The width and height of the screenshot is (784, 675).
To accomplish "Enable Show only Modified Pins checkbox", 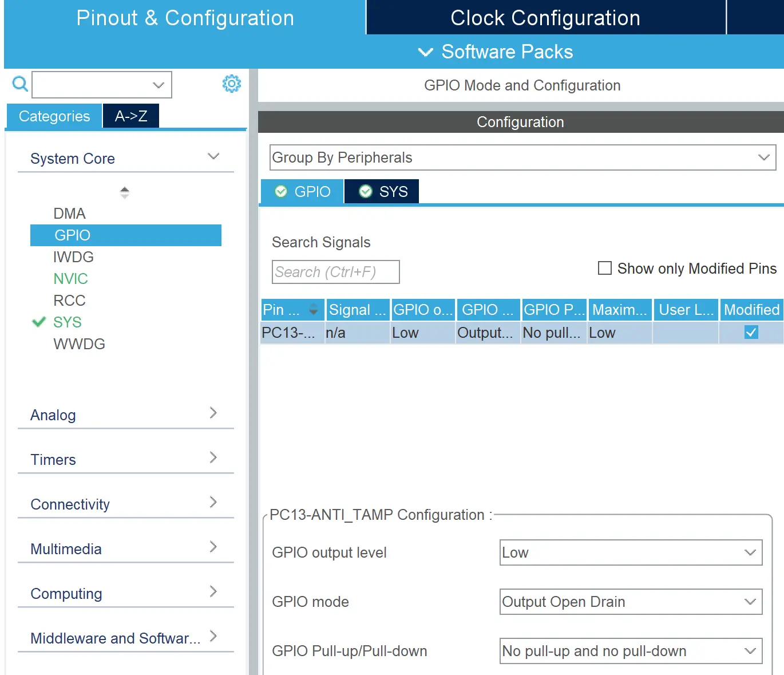I will click(605, 269).
